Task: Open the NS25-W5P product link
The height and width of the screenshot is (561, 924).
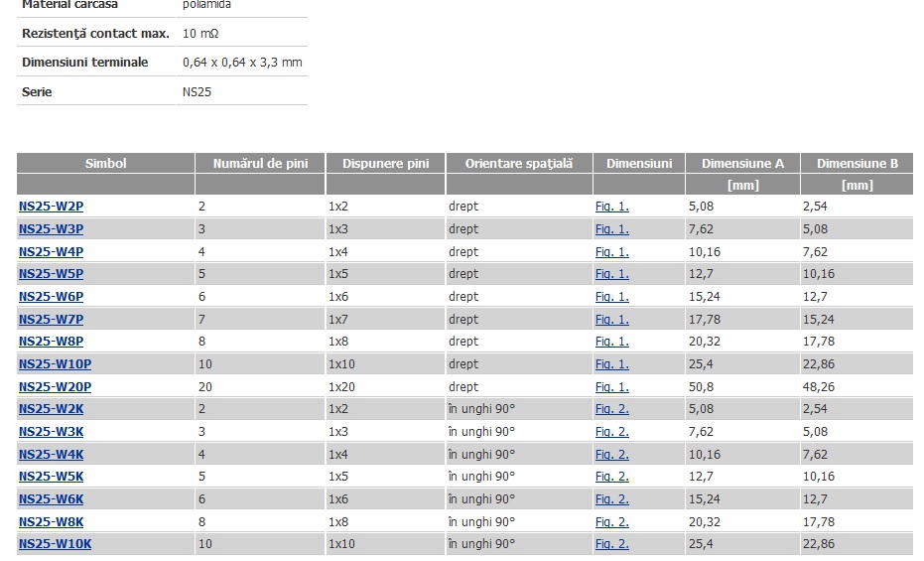Action: click(51, 273)
